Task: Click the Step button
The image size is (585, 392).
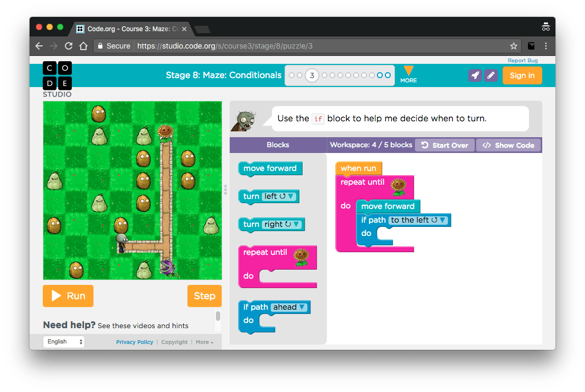Action: click(x=204, y=295)
